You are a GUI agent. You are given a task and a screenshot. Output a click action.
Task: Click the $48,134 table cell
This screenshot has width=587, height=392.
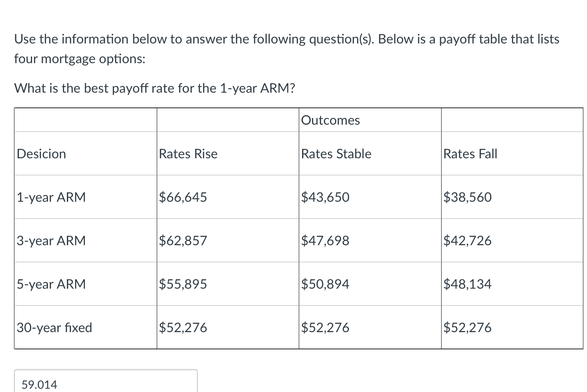(x=468, y=284)
